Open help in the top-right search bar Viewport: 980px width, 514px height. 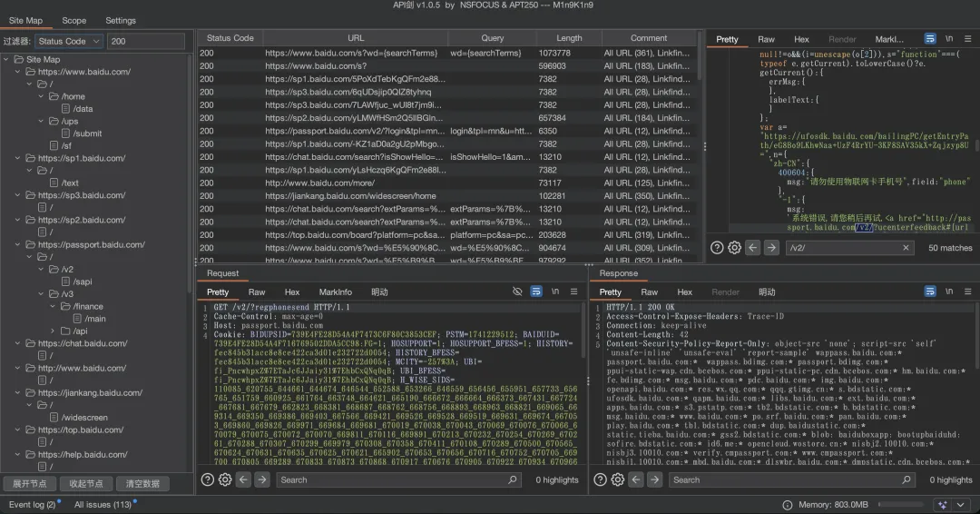click(717, 248)
